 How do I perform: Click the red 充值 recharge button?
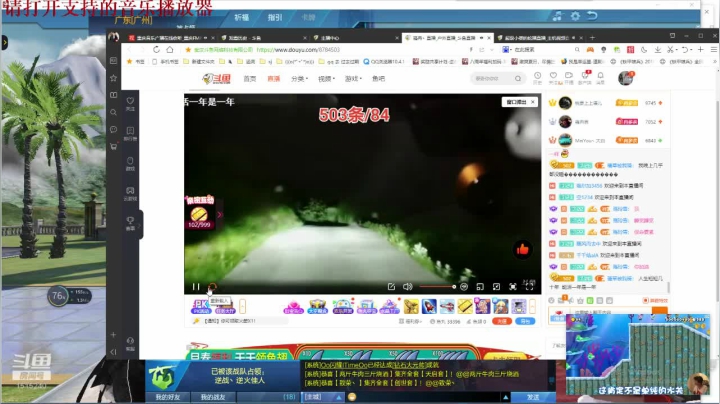pos(502,321)
